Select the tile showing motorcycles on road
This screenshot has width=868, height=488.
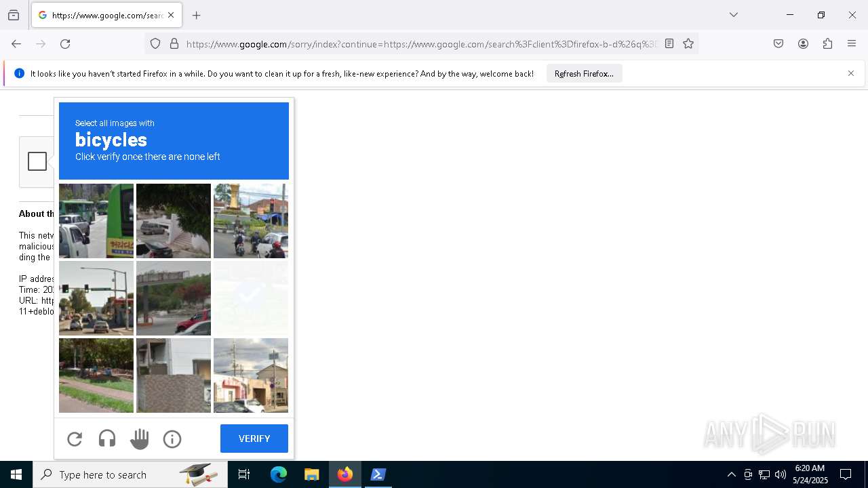(251, 221)
